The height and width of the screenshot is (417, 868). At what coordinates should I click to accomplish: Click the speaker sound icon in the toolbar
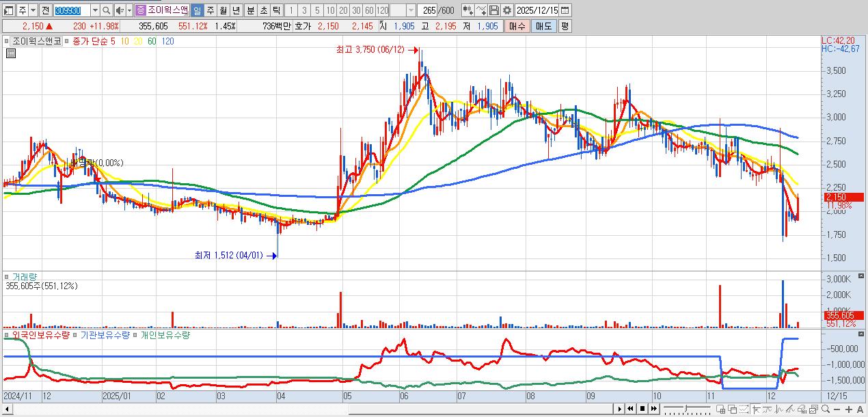tap(119, 10)
